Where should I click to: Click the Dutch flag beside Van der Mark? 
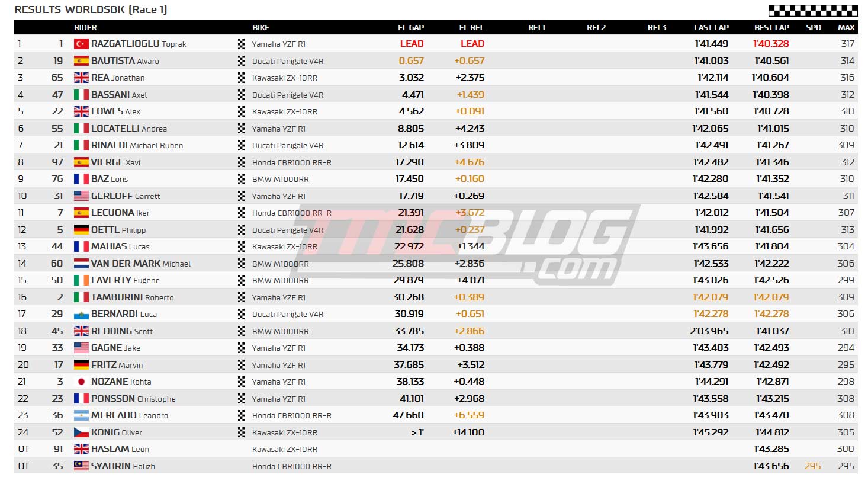81,264
